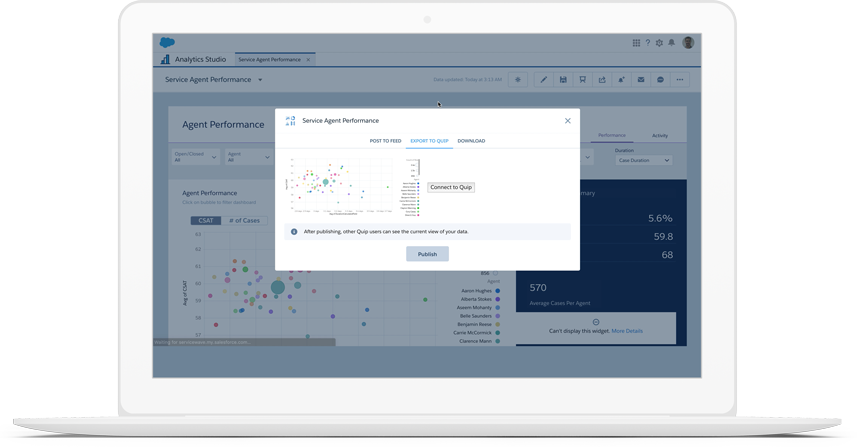Click the sun-shaped icon beside Data updated
This screenshot has width=857, height=447.
(x=518, y=80)
